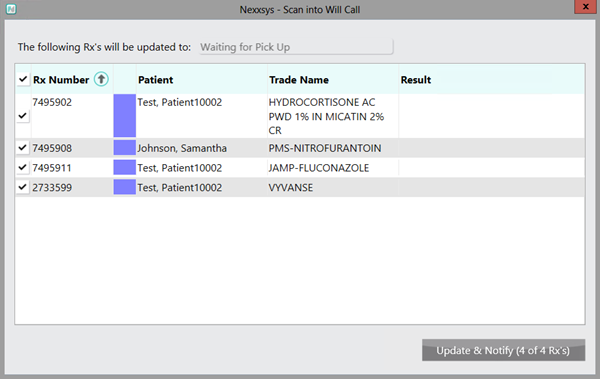Toggle the select-all checkbox in header
Screen dimensions: 600x379
23,79
